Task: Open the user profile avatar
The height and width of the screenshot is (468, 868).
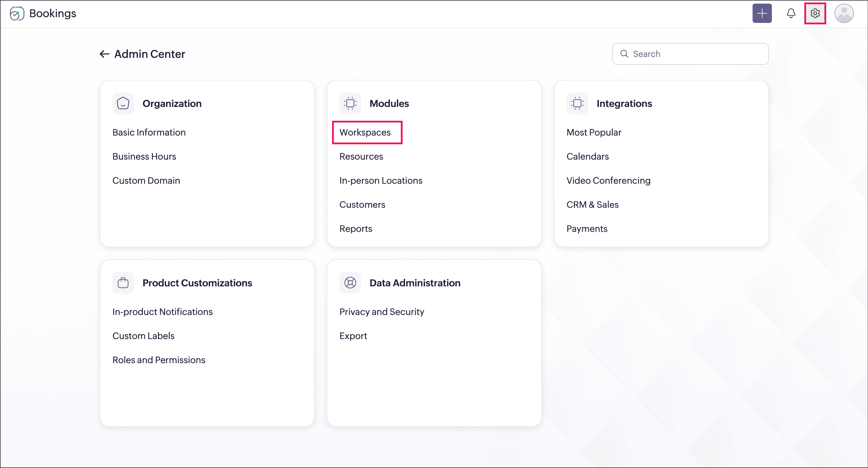Action: click(843, 14)
